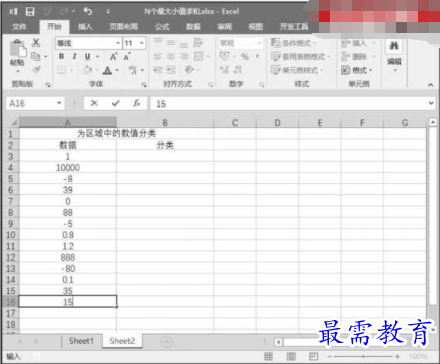440x364 pixels.
Task: Click the Copy icon below scissors
Action: coord(36,56)
